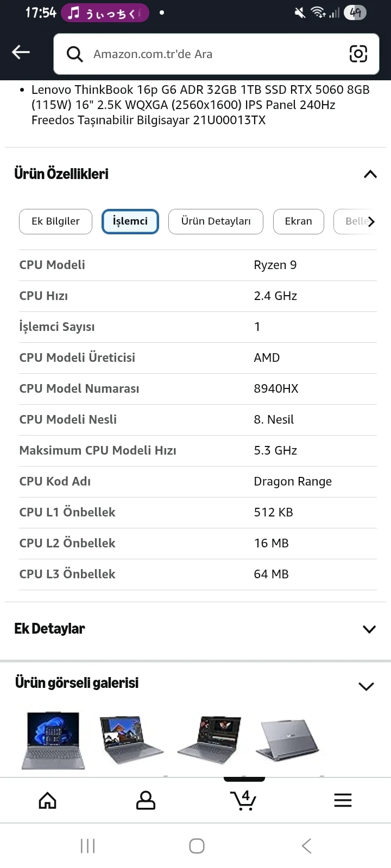Open the closed-lid laptop thumbnail
The image size is (391, 868).
(x=287, y=741)
